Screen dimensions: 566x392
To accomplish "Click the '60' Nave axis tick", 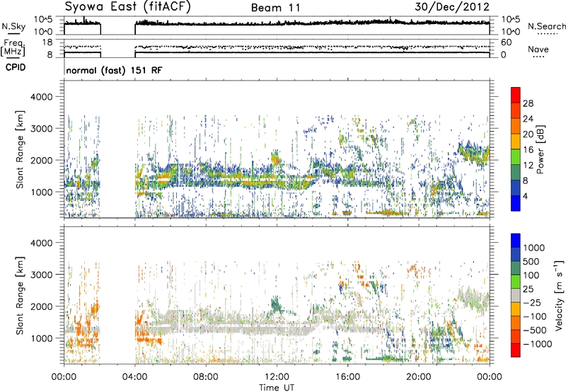I will point(506,42).
